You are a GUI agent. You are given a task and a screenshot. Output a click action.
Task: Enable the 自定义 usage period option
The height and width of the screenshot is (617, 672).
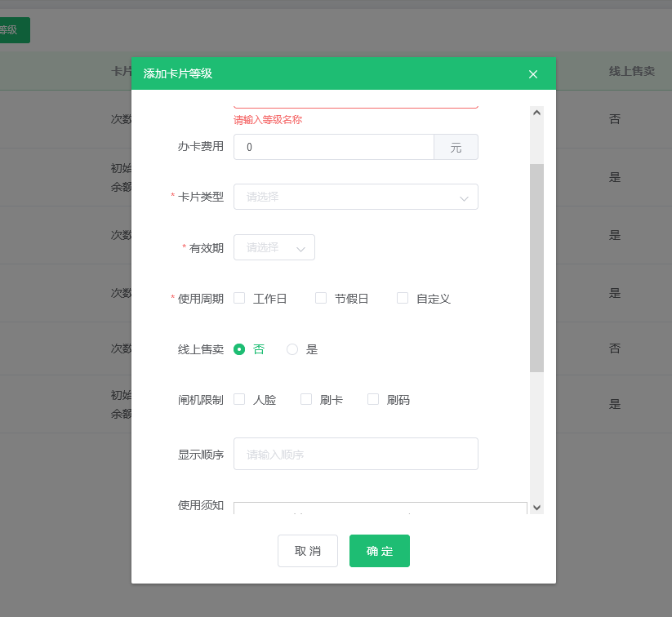[402, 298]
